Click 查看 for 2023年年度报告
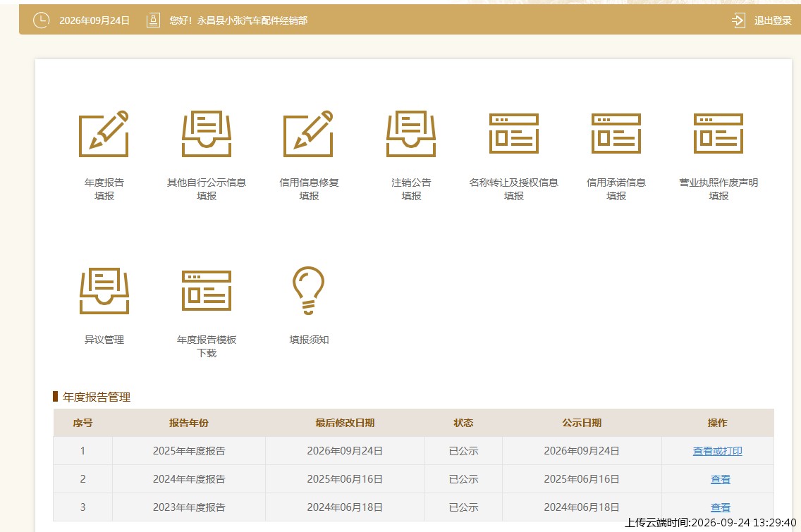Viewport: 801px width, 532px height. click(x=721, y=507)
